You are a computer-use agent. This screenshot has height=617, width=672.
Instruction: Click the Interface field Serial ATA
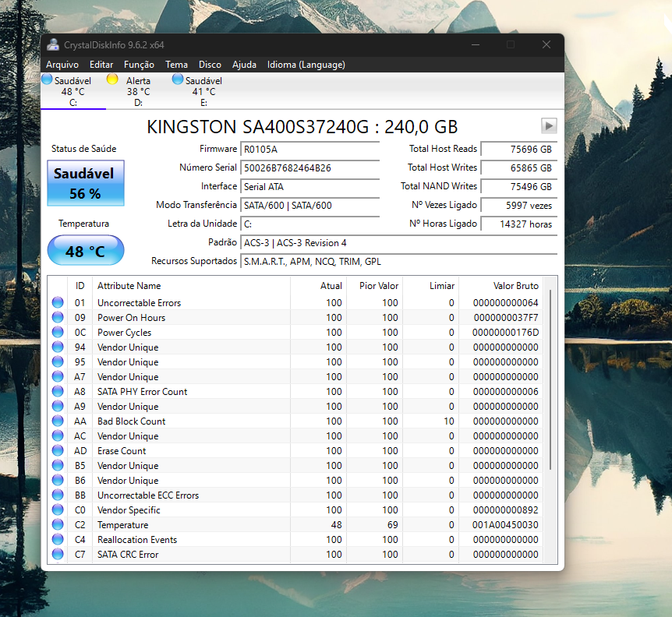point(309,187)
